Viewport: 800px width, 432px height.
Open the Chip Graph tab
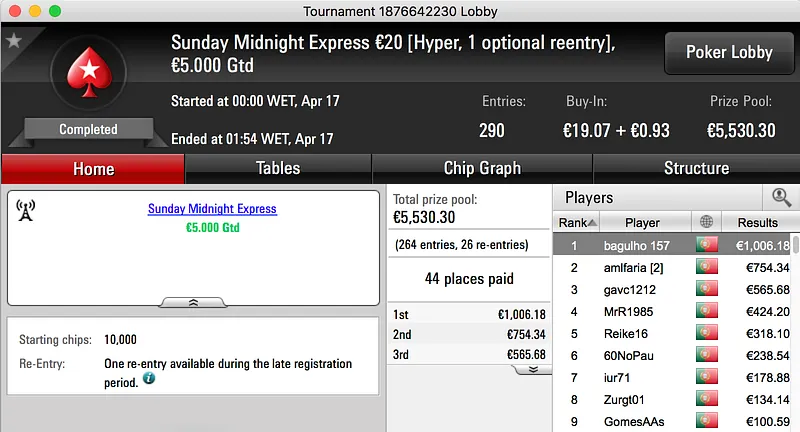pos(482,168)
